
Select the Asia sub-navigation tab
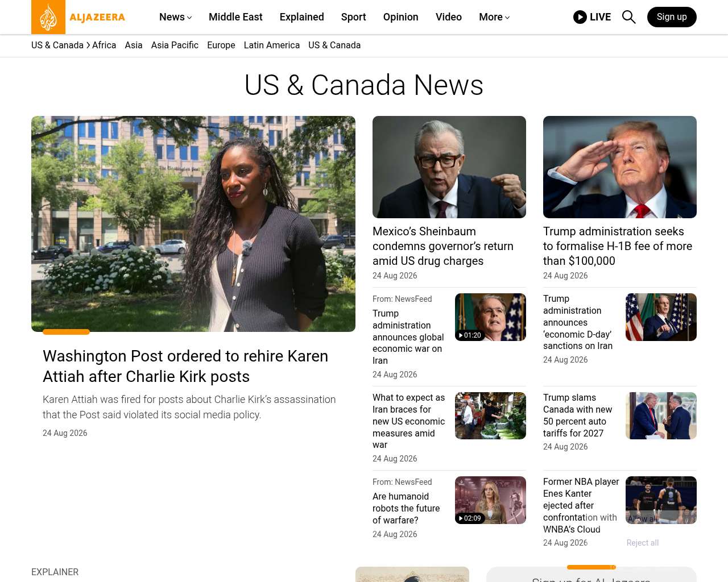[x=134, y=45]
